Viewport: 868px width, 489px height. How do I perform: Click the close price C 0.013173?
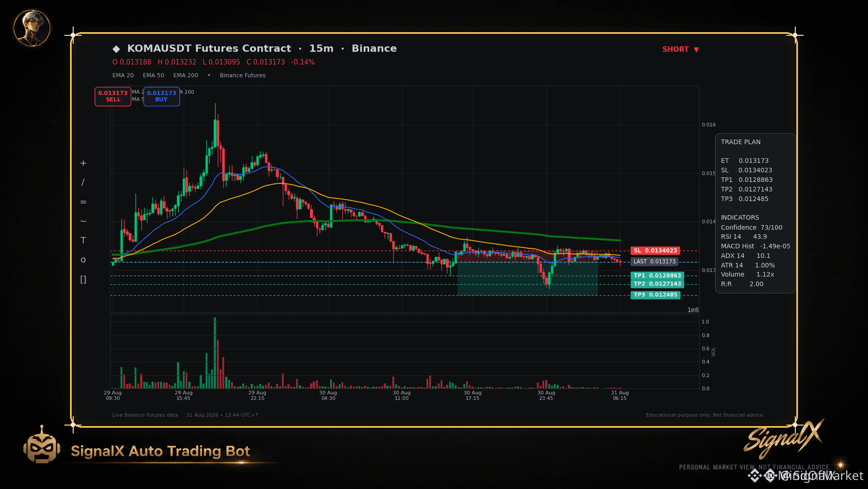[266, 62]
